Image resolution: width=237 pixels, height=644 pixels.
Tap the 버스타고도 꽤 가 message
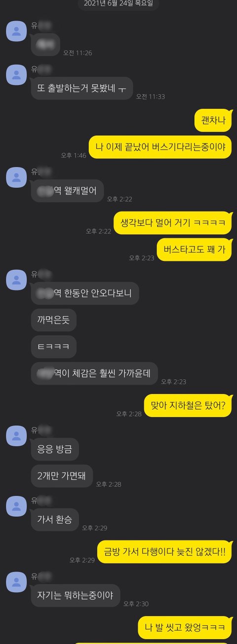point(194,250)
